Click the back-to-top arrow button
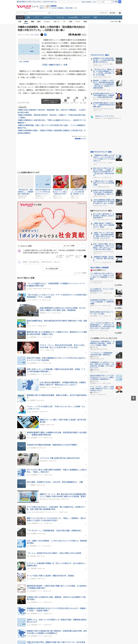This screenshot has width=138, height=644. (133, 398)
